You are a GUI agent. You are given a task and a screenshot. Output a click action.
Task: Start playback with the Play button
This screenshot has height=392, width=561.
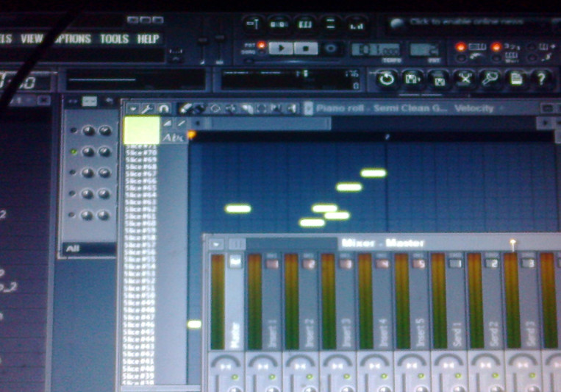281,48
